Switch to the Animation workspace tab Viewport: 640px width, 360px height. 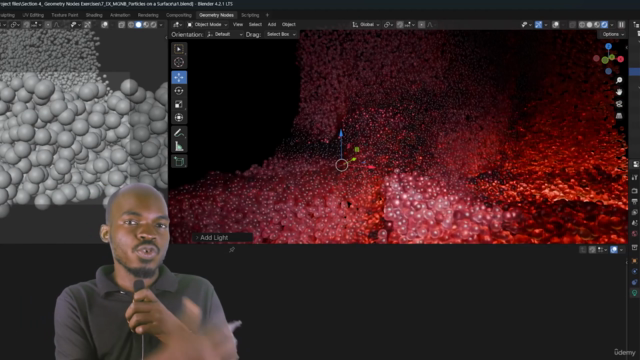coord(120,15)
